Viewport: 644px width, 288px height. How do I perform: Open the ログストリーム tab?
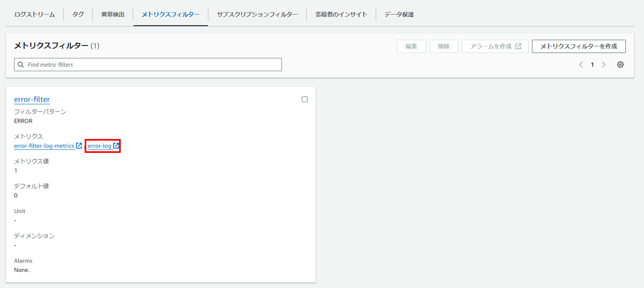pyautogui.click(x=35, y=15)
